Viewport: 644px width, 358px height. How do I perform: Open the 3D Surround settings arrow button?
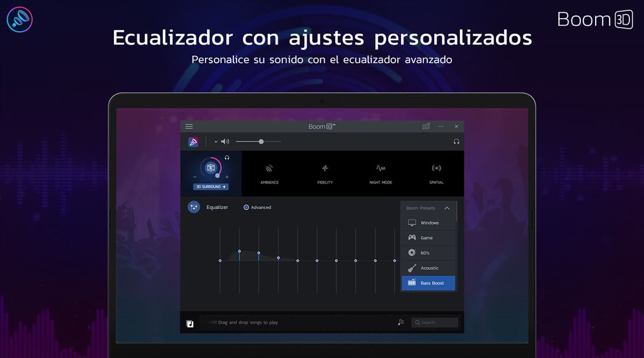coord(211,187)
